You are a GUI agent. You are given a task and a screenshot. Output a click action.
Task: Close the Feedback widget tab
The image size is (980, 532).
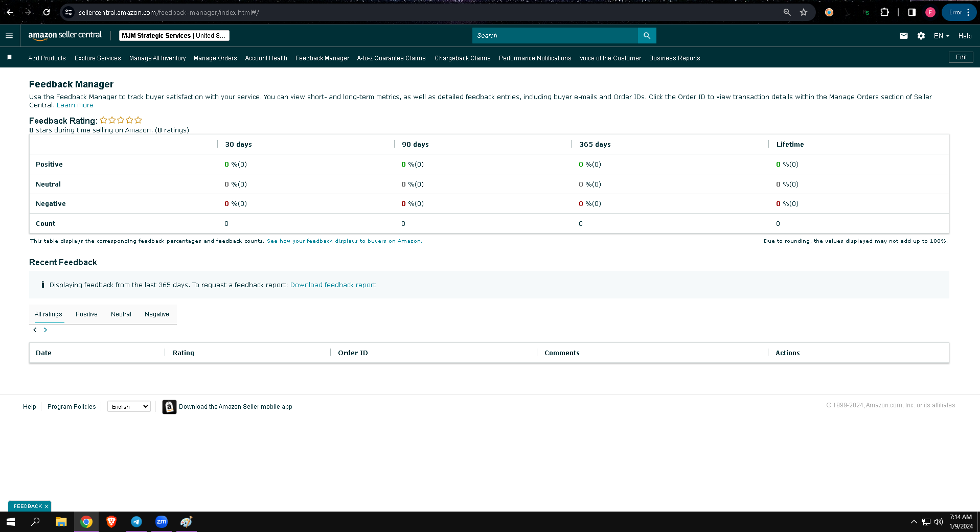pyautogui.click(x=47, y=506)
